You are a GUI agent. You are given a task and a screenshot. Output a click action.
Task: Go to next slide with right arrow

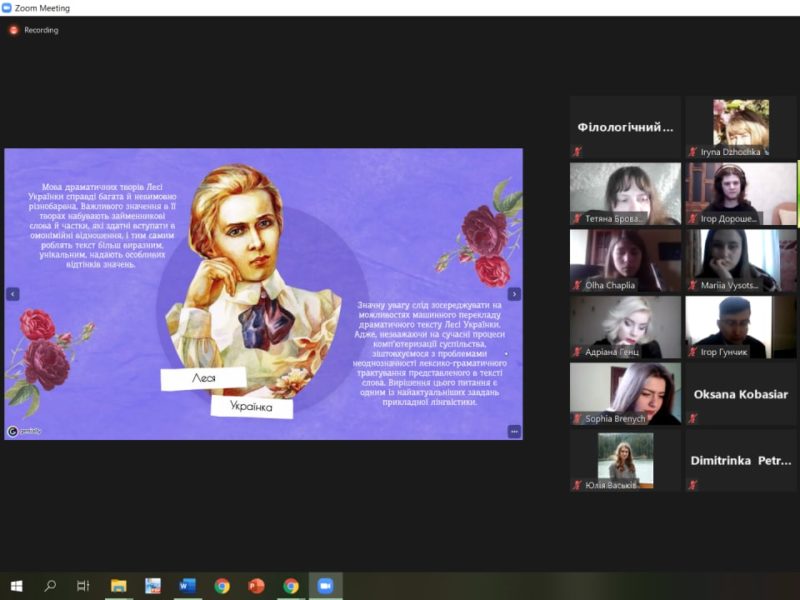(x=514, y=294)
